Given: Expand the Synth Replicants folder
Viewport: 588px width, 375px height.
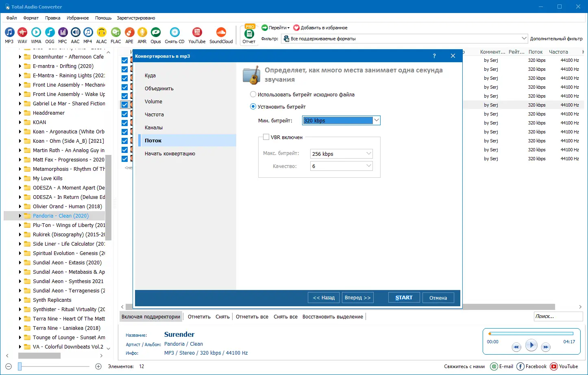Looking at the screenshot, I should 20,300.
